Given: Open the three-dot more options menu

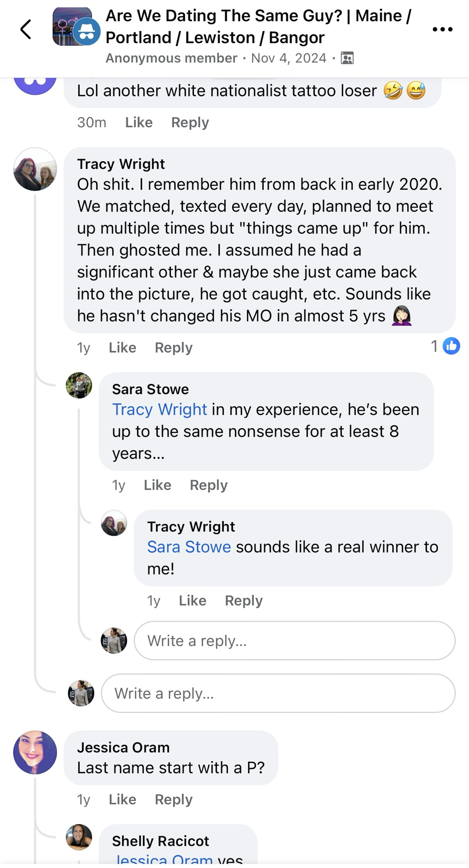Looking at the screenshot, I should pyautogui.click(x=442, y=30).
